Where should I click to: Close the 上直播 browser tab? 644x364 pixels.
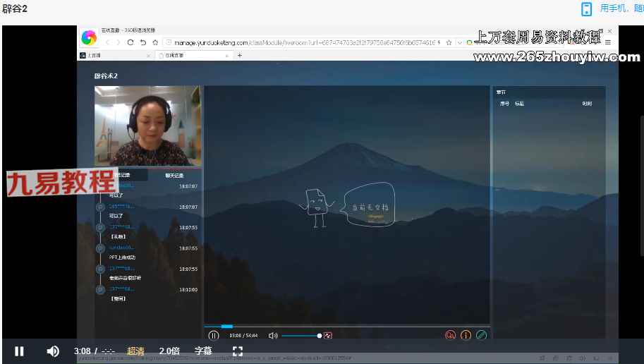tap(148, 56)
